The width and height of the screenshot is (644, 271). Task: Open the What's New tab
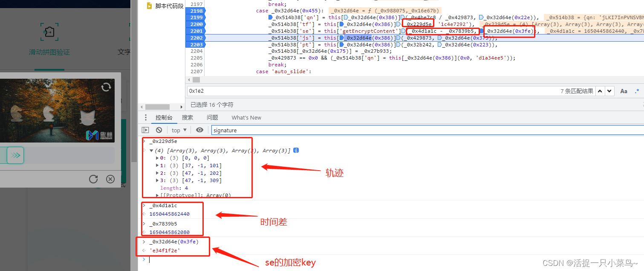[x=246, y=117]
